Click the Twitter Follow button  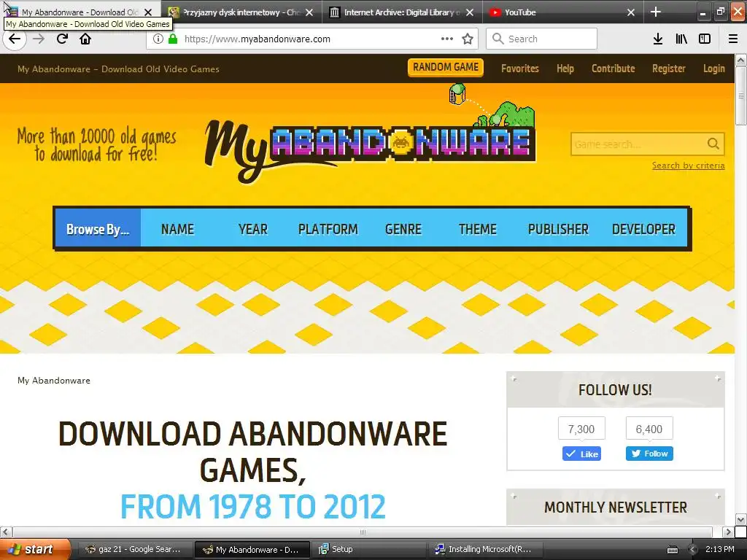click(x=649, y=454)
